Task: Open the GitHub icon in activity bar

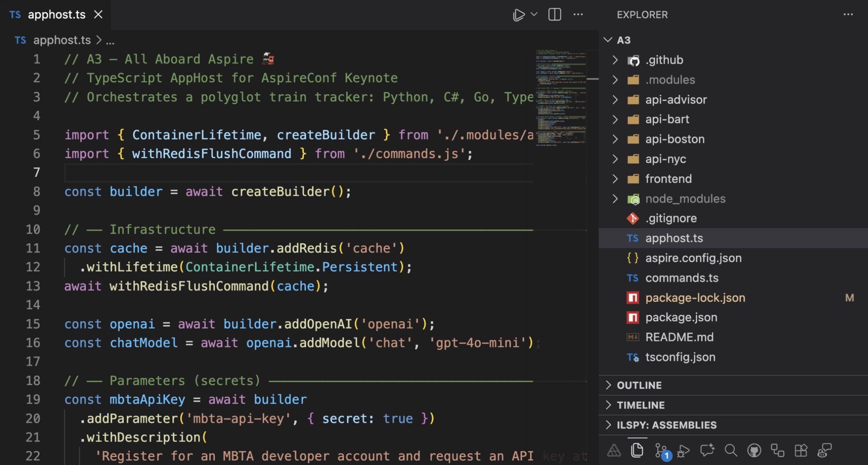Action: coord(755,450)
